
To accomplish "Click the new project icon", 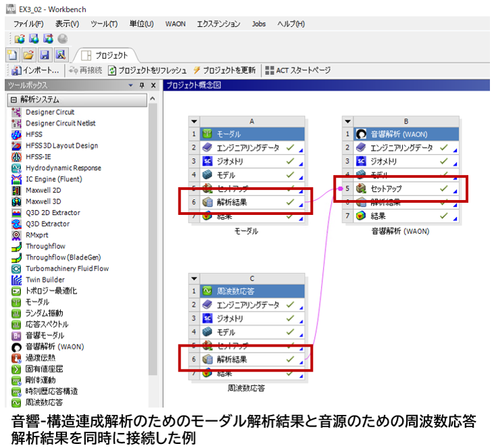I will tap(13, 55).
